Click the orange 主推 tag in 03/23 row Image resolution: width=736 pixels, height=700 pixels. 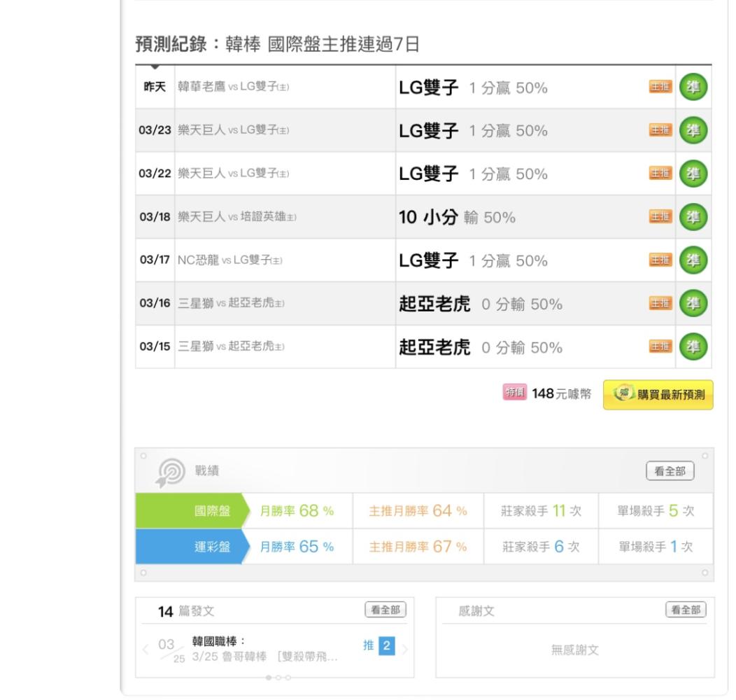(x=660, y=129)
